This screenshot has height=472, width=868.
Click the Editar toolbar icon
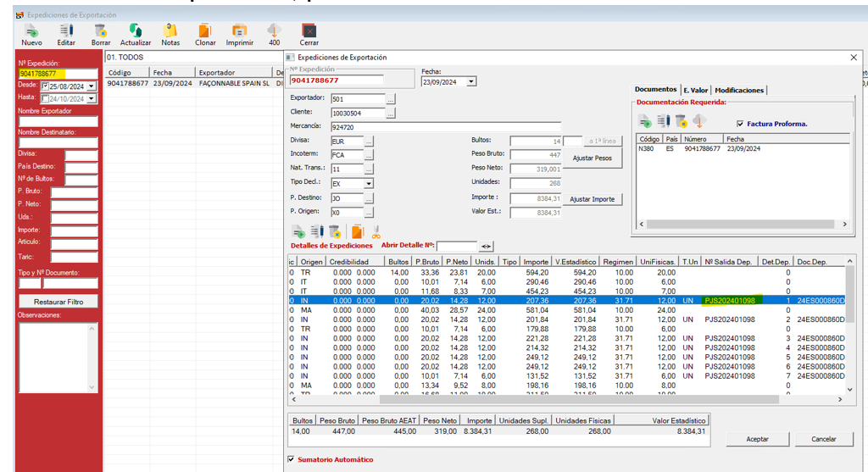(x=66, y=31)
